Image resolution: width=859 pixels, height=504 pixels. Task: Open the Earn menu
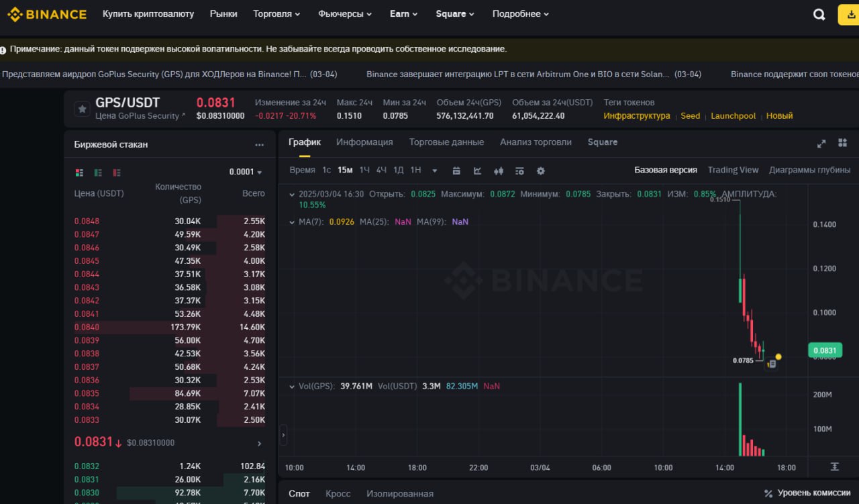click(x=403, y=13)
